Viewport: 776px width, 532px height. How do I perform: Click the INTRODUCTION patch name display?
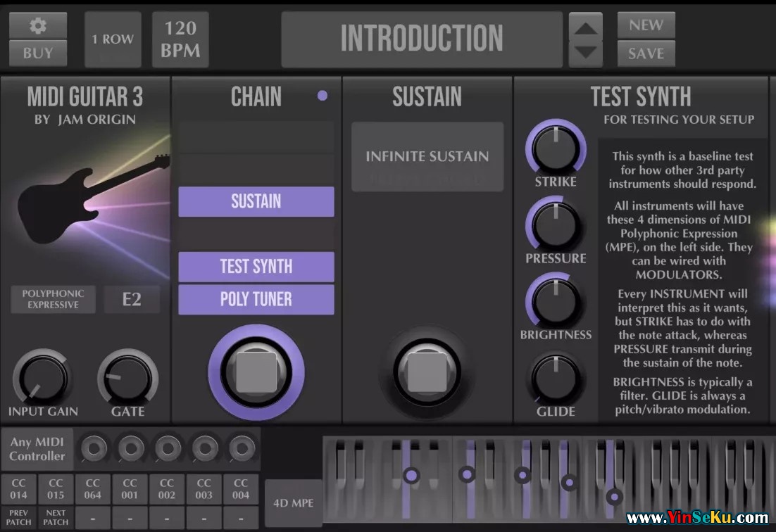[422, 39]
